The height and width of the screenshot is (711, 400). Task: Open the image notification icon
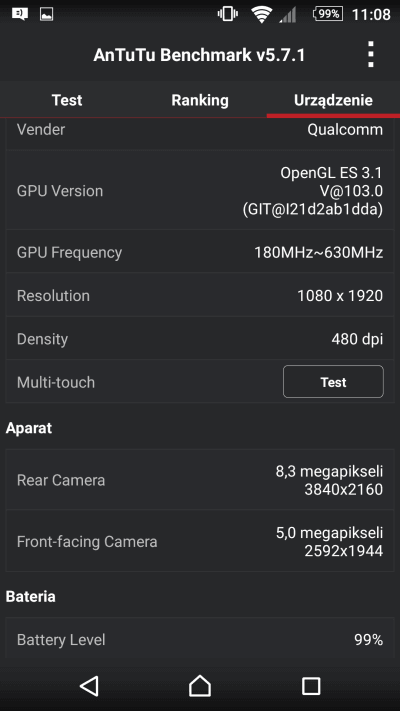point(47,14)
